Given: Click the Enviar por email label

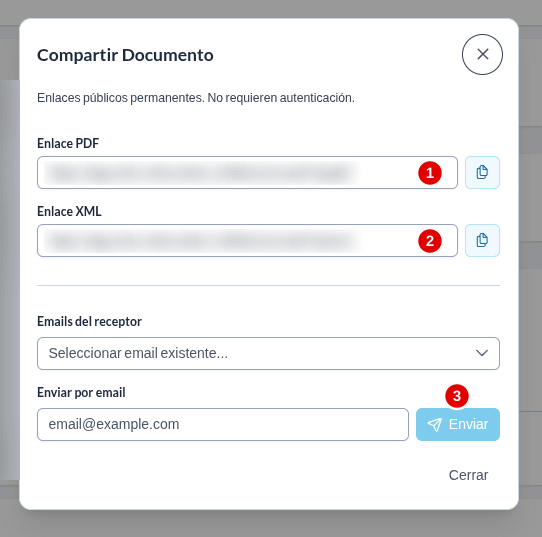Looking at the screenshot, I should [81, 393].
